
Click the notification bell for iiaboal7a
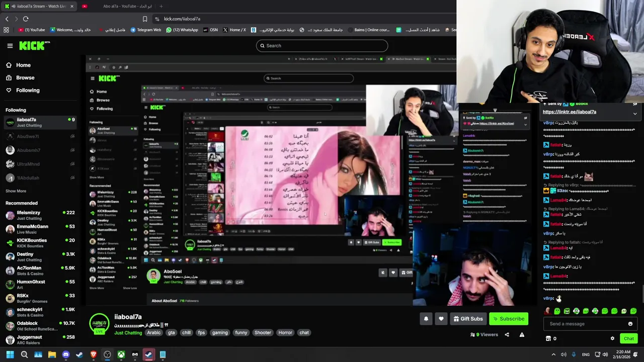coord(426,319)
